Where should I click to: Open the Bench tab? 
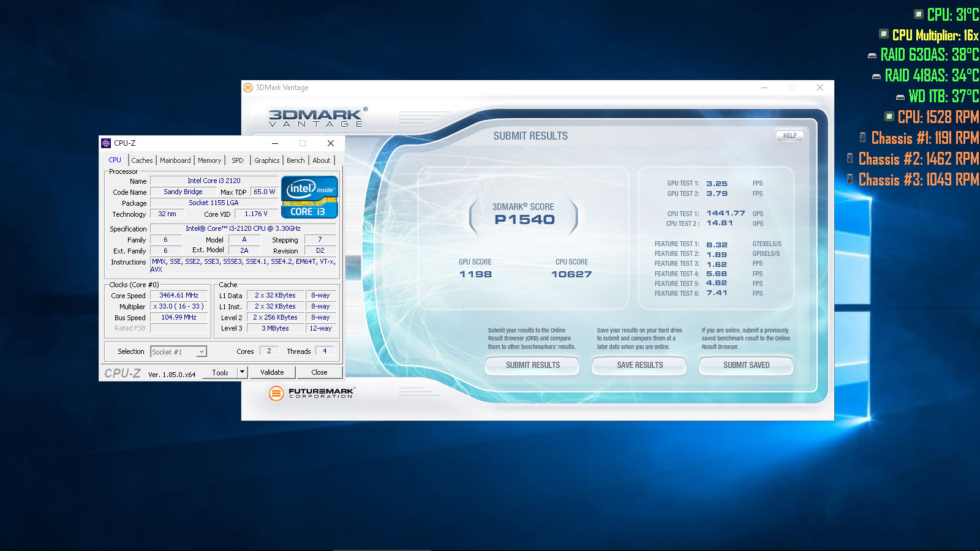click(x=296, y=160)
